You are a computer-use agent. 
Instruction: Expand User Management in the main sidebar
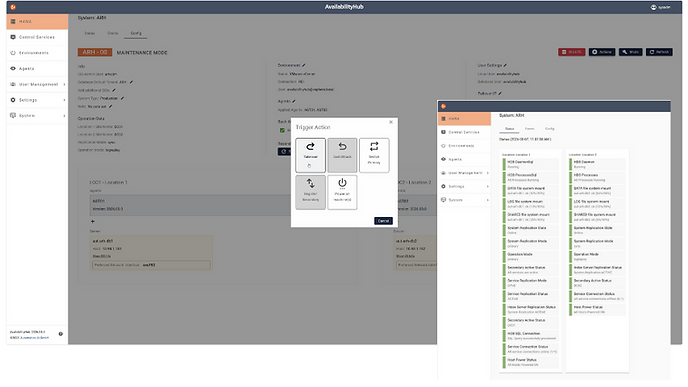(x=37, y=84)
